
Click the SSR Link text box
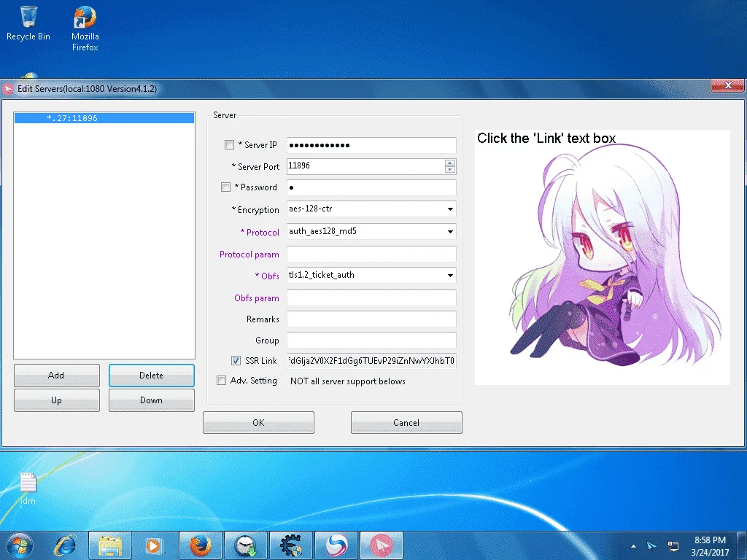point(371,361)
